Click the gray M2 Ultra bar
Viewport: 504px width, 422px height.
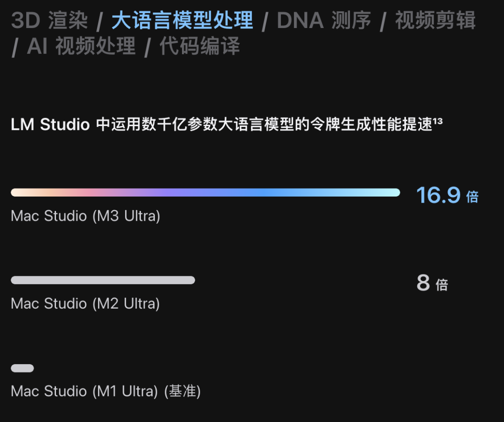[x=103, y=280]
